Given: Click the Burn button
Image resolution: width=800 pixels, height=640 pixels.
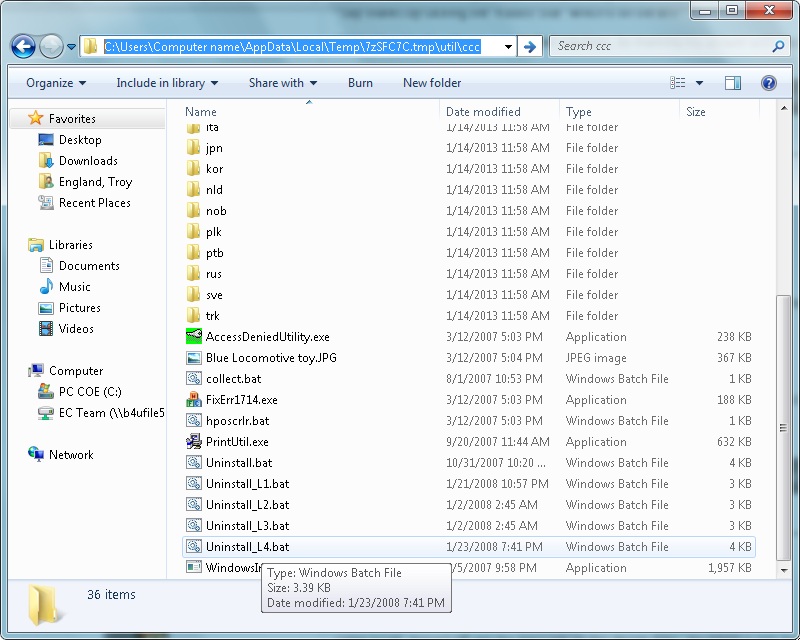Looking at the screenshot, I should click(x=360, y=83).
